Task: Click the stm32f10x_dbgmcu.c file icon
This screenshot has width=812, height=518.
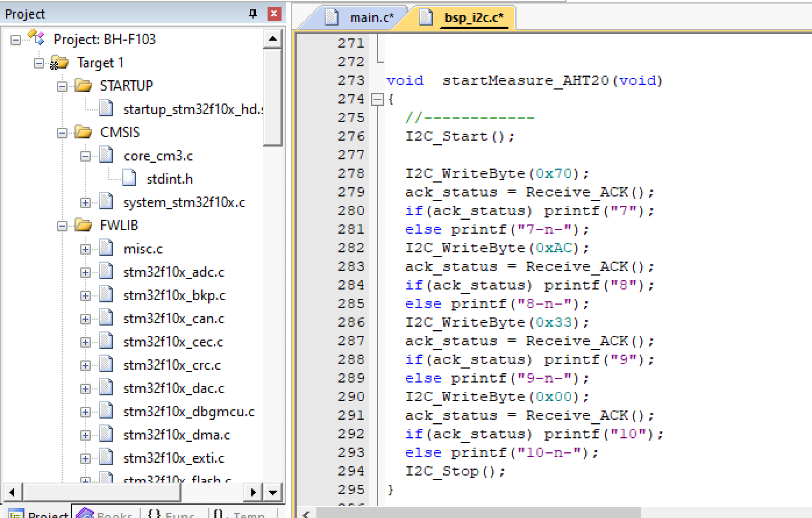Action: (x=106, y=410)
